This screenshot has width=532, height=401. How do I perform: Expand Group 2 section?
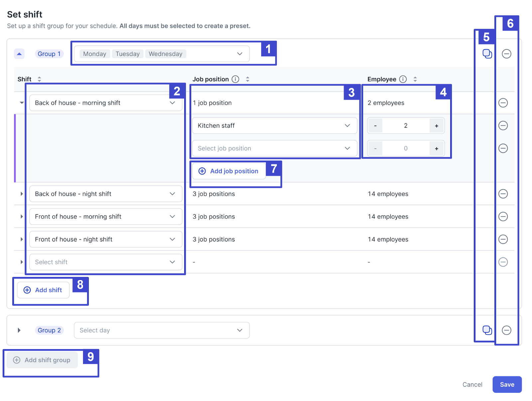[19, 330]
